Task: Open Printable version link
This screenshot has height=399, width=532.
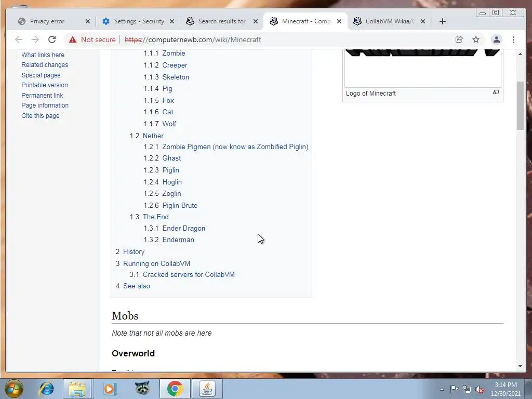Action: click(x=45, y=85)
